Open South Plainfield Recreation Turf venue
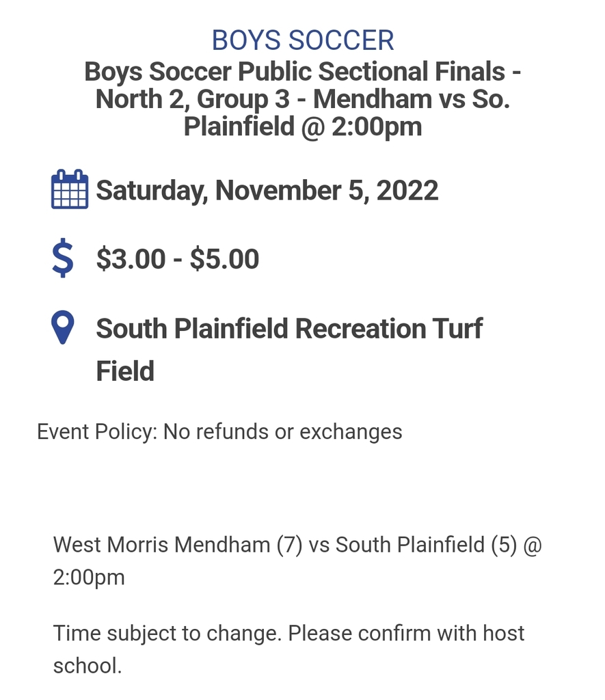Viewport: 605px width, 700px height. click(x=289, y=329)
